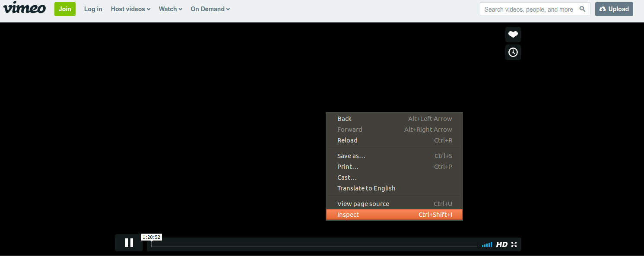Open the Vimeo home logo

tap(24, 8)
